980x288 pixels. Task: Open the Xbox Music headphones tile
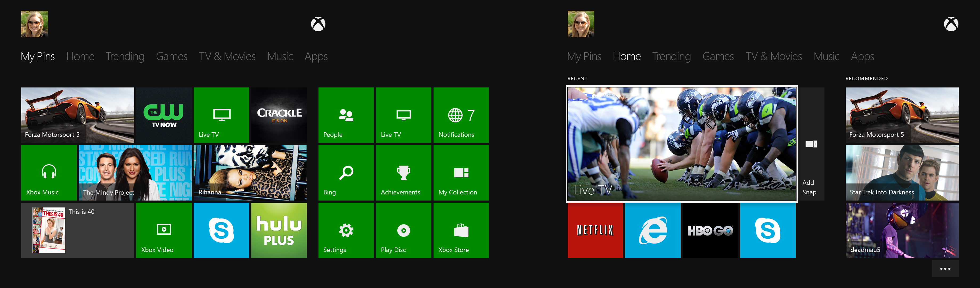(49, 173)
